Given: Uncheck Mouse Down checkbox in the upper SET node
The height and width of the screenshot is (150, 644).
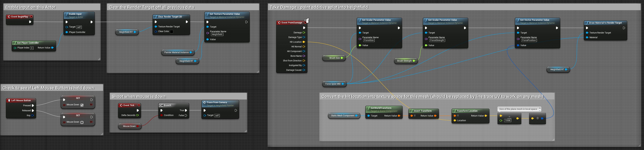Looking at the screenshot, I should tap(82, 105).
